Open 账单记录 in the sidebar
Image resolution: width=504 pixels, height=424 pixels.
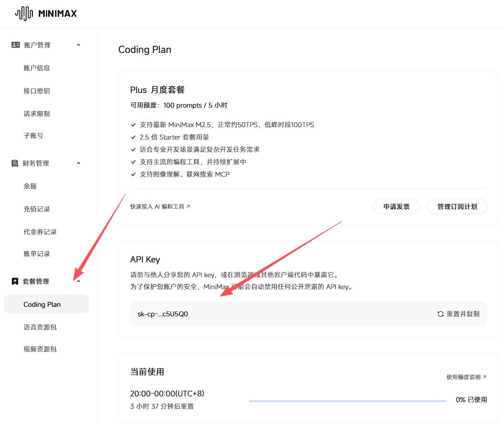[x=37, y=253]
